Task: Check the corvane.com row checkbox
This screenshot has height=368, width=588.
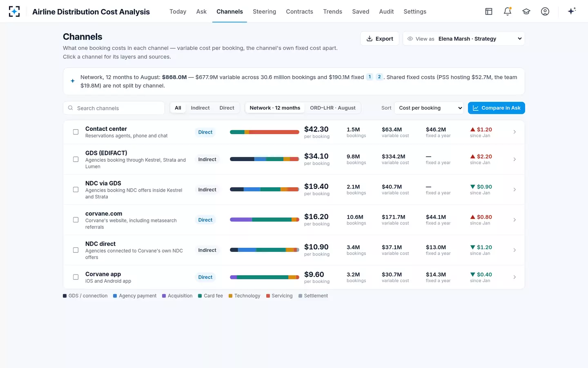Action: click(x=76, y=220)
